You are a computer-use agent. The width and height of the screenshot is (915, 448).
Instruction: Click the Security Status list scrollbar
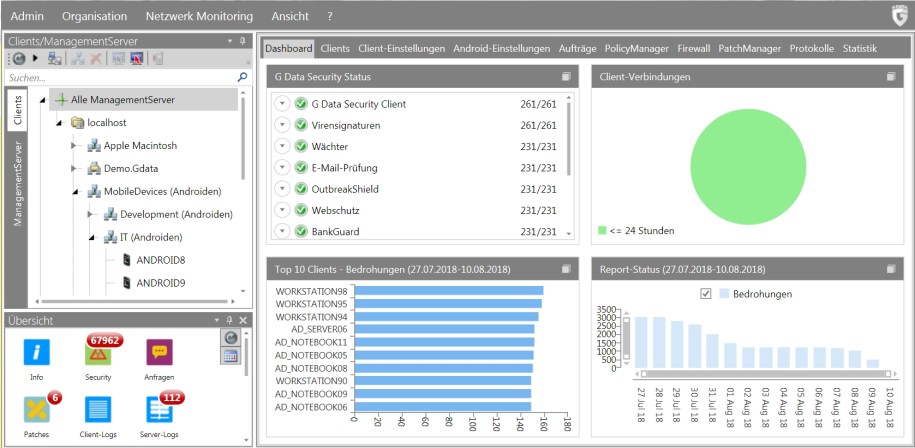pos(568,140)
